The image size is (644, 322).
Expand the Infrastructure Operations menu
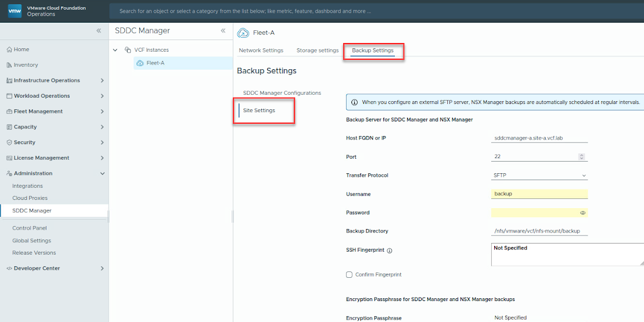point(102,81)
